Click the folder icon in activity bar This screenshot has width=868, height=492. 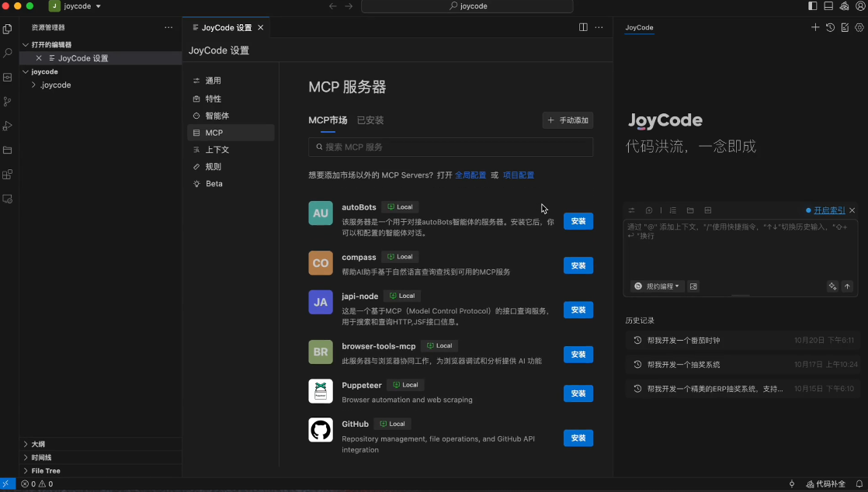8,151
